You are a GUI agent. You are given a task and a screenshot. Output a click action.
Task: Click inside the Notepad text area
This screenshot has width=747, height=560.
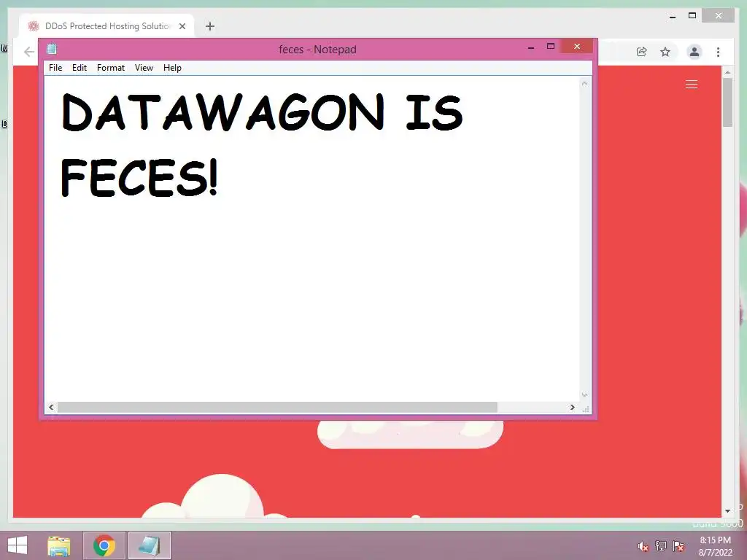[312, 238]
